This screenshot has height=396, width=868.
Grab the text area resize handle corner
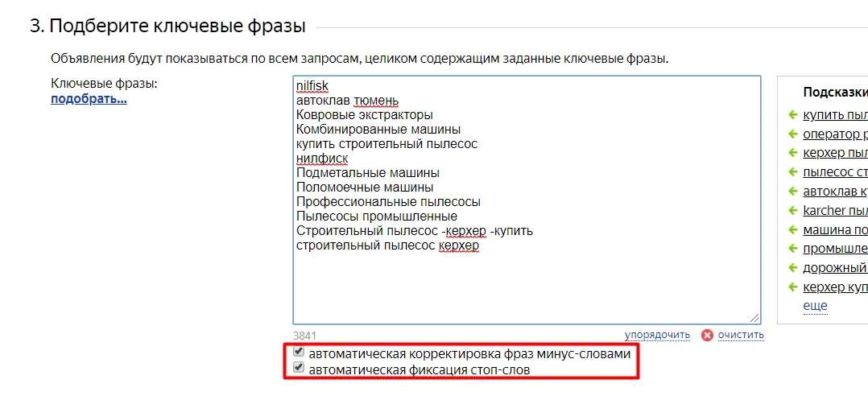755,319
